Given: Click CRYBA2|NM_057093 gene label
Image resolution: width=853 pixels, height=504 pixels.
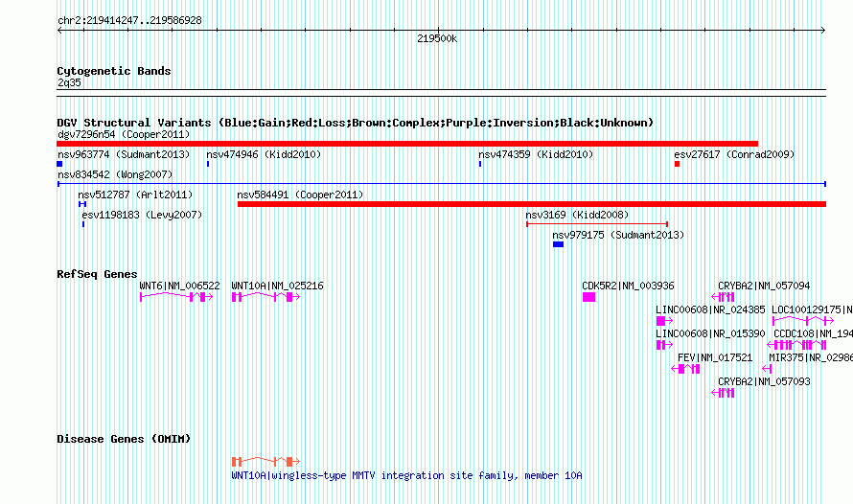Looking at the screenshot, I should pos(764,381).
